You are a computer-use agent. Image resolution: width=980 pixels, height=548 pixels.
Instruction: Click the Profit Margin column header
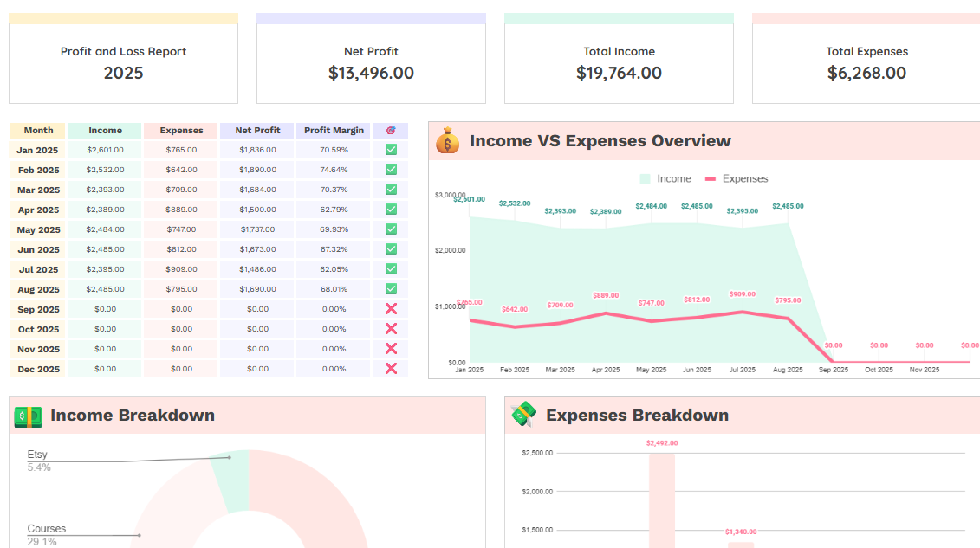(334, 130)
